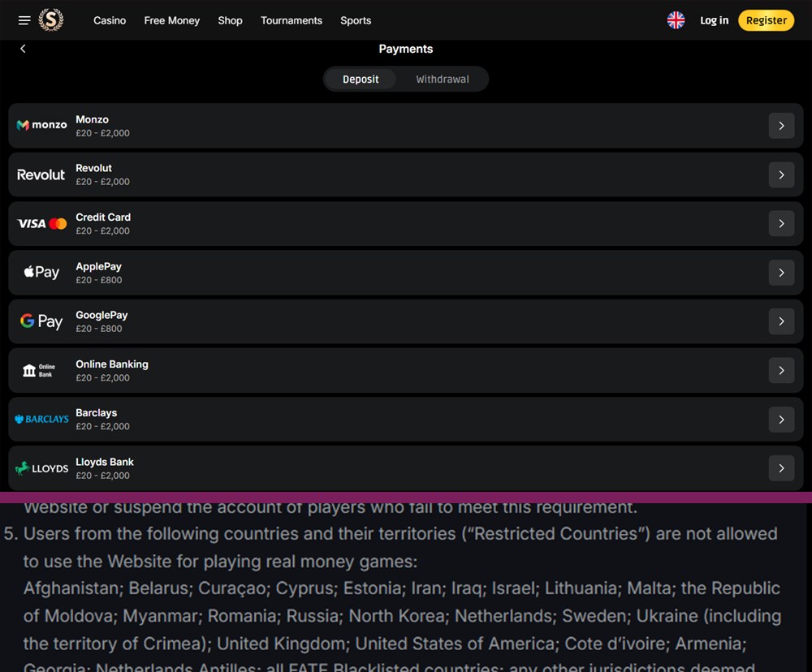Click the Barclays logo
This screenshot has height=672, width=812.
[x=42, y=419]
